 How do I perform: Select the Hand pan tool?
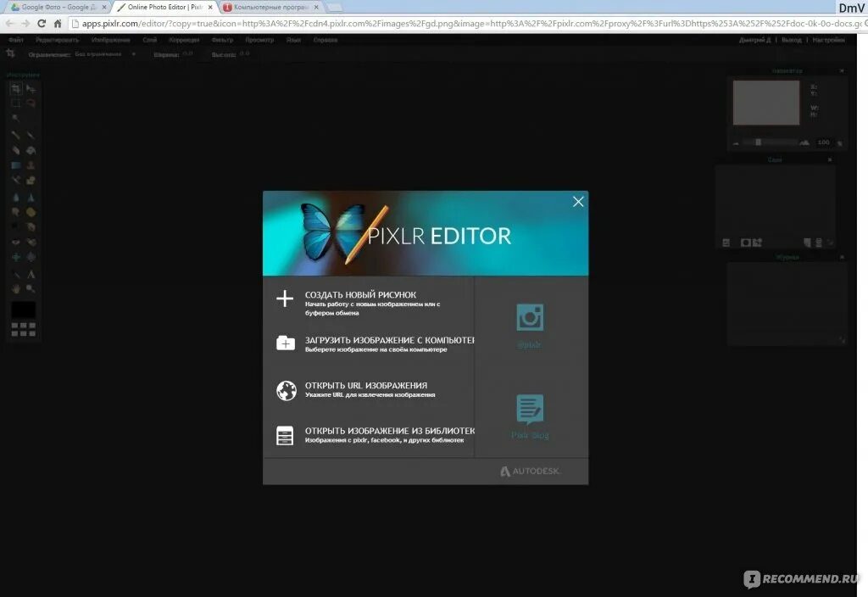click(15, 288)
